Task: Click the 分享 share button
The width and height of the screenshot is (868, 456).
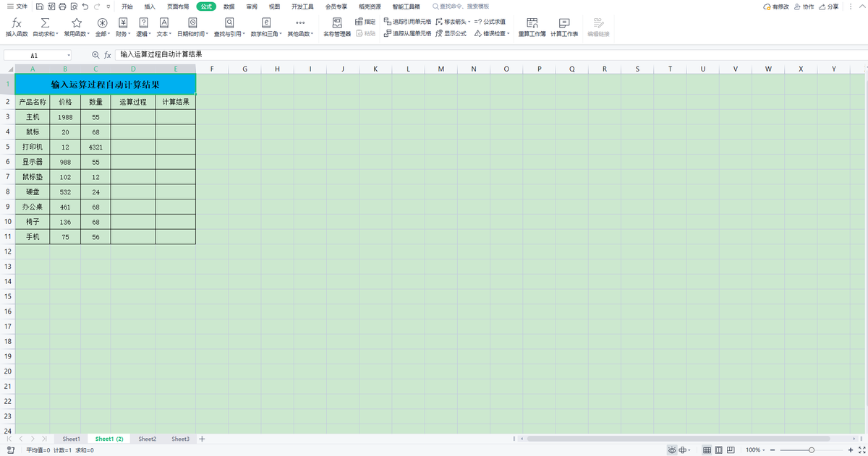Action: tap(829, 6)
